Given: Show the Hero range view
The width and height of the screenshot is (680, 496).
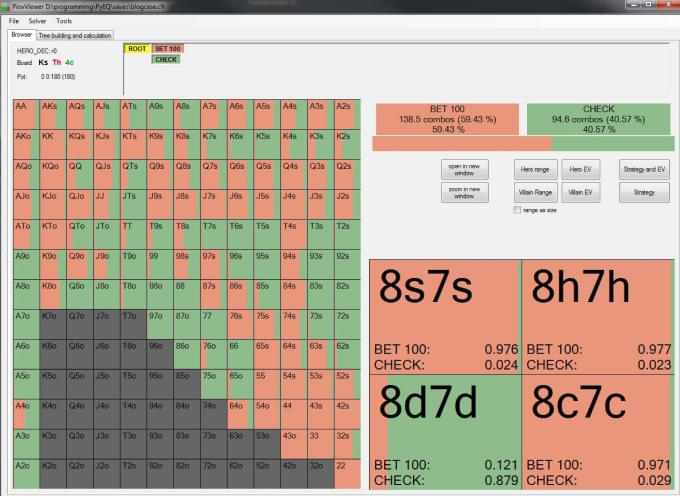Looking at the screenshot, I should pyautogui.click(x=533, y=169).
